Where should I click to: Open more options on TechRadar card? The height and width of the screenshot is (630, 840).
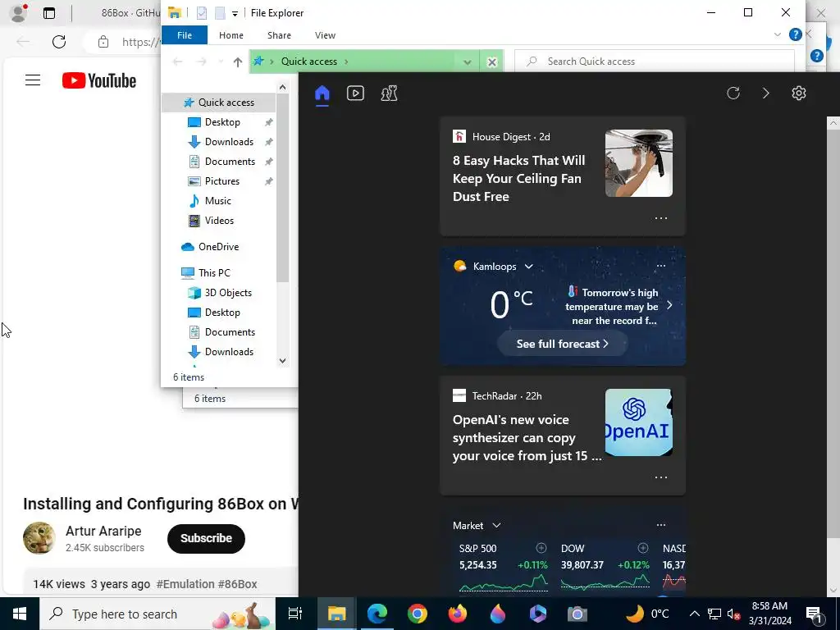[x=661, y=477]
